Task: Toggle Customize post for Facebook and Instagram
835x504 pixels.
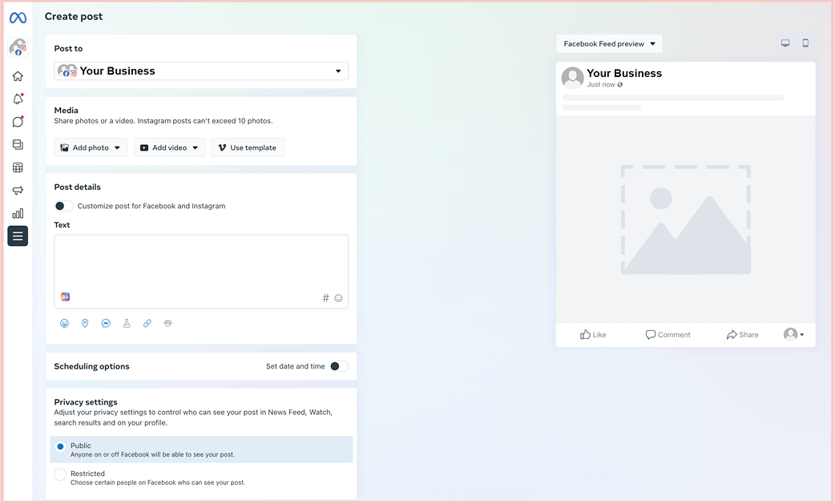Action: (x=64, y=206)
